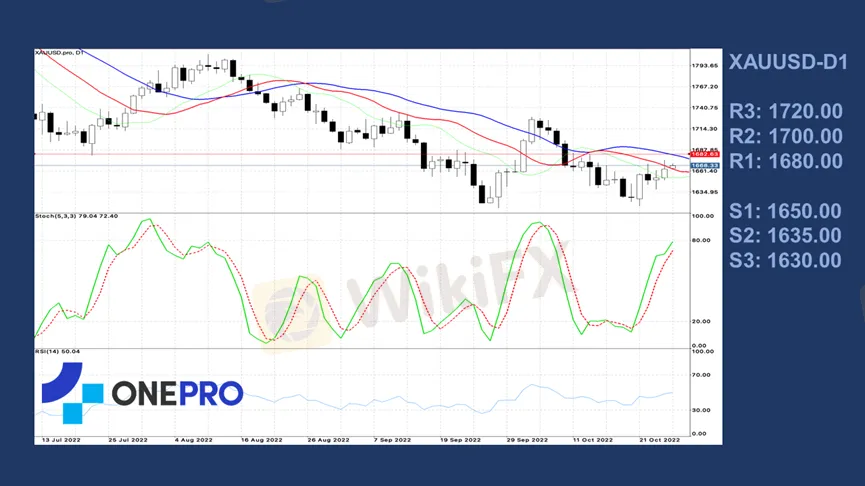Click the red 1682.63 price tag
The image size is (865, 486).
(x=705, y=154)
